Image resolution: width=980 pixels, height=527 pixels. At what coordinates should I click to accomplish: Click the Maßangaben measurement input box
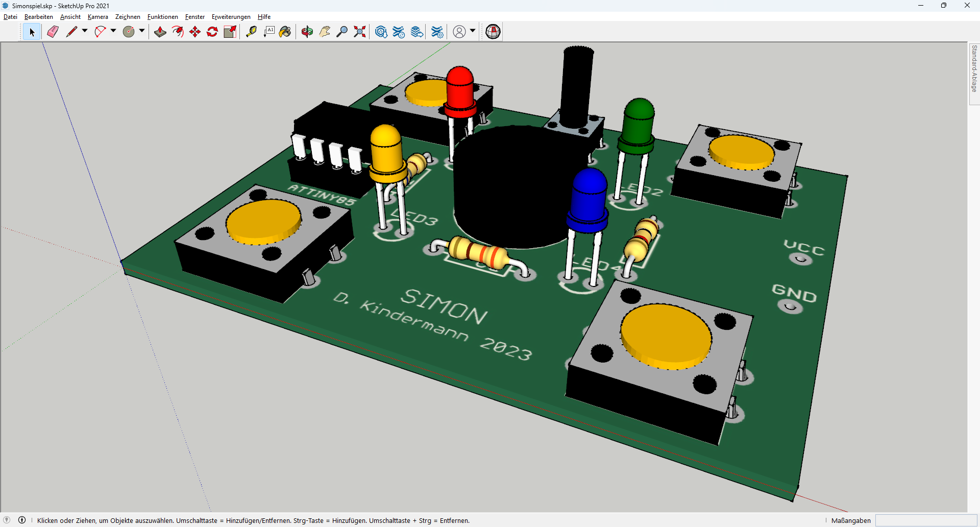click(x=926, y=520)
